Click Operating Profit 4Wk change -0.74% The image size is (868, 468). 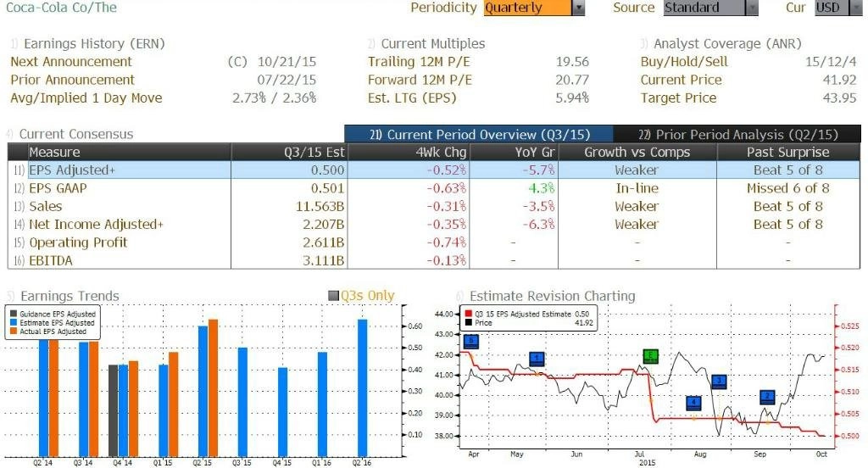(446, 242)
